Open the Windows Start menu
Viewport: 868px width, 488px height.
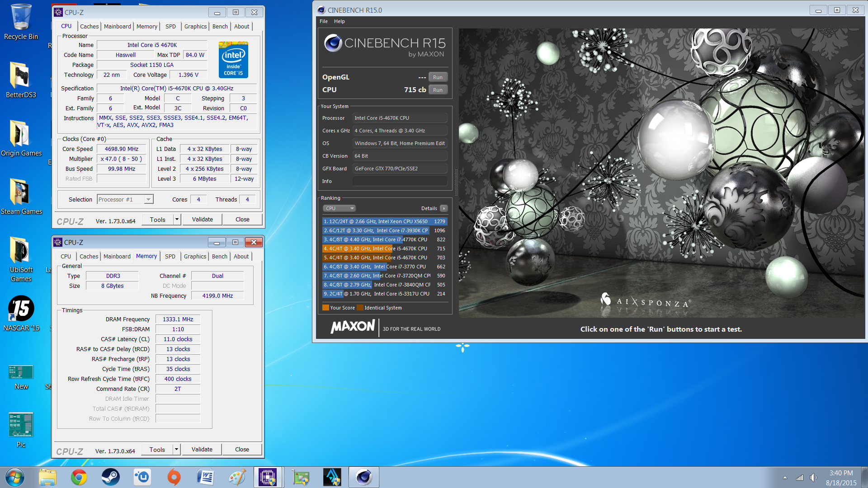pos(14,477)
